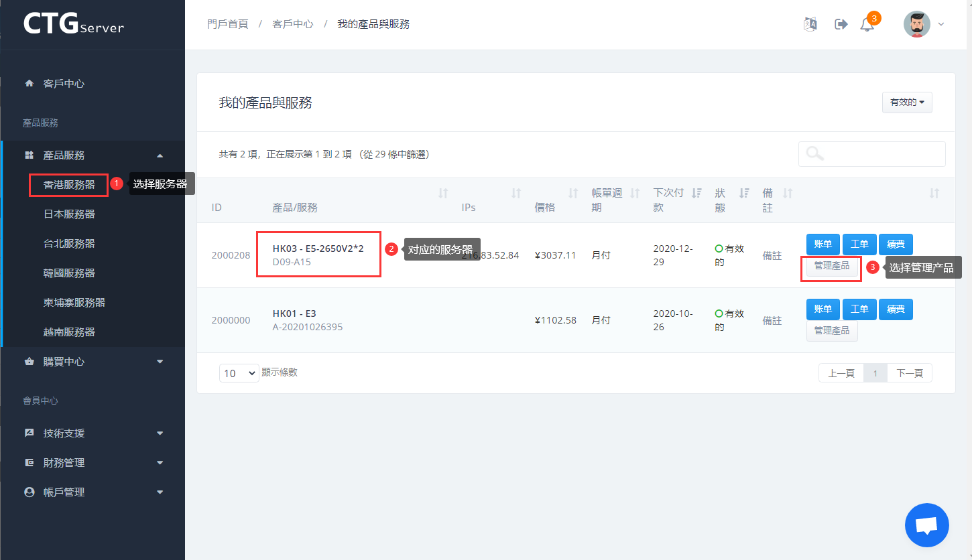Select 日本服務器 in the sidebar
The height and width of the screenshot is (560, 972).
pyautogui.click(x=69, y=214)
